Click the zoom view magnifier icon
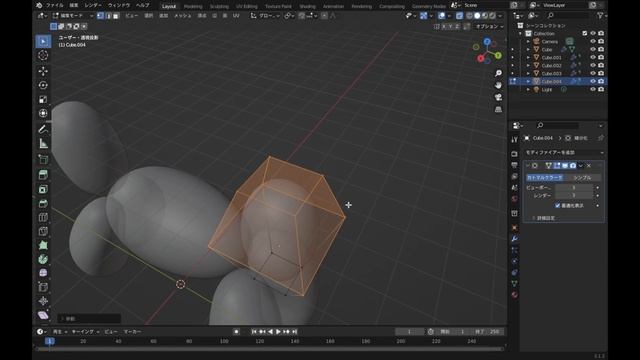Screen dimensions: 640x360 point(498,73)
